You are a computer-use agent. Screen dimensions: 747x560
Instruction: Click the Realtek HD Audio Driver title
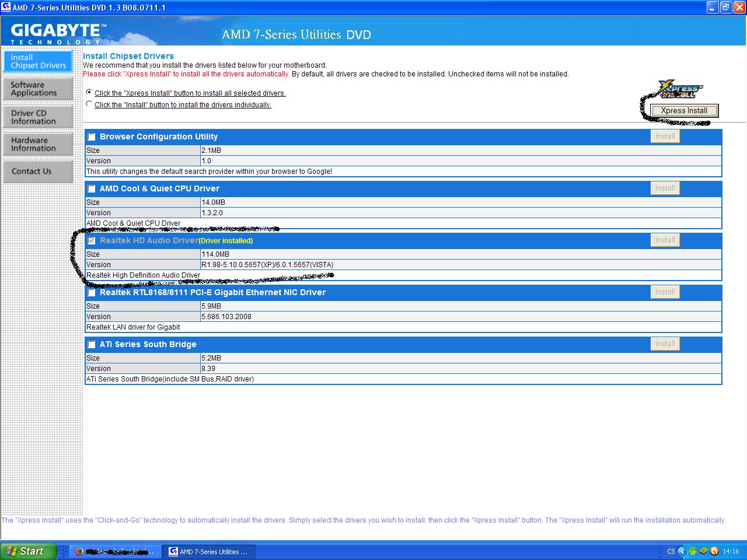click(x=149, y=240)
